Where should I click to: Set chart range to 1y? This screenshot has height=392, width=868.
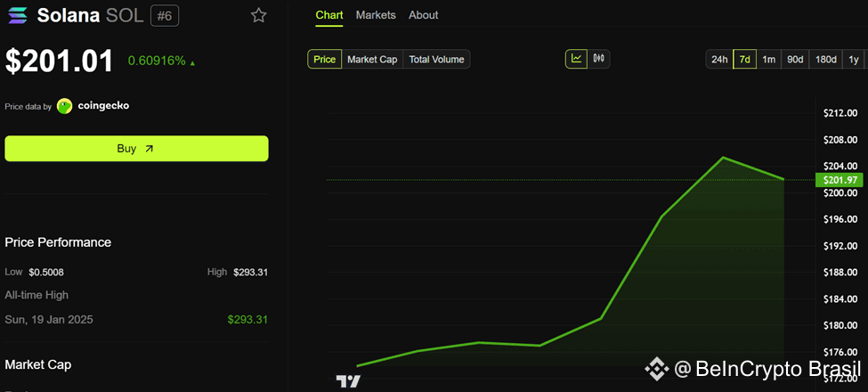point(854,59)
